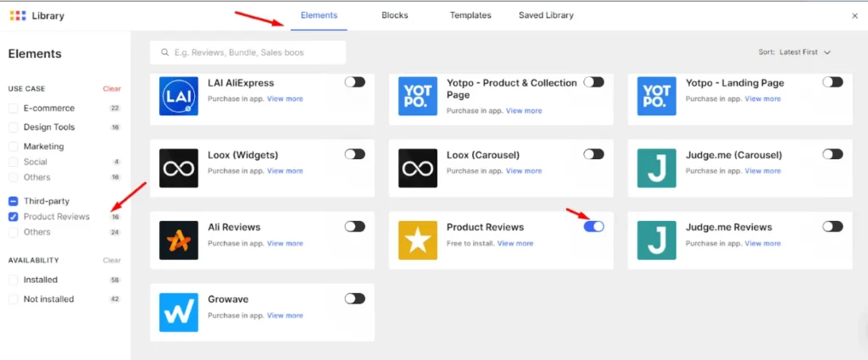Open View more for LAI AliExpress
The image size is (868, 360).
[x=285, y=99]
